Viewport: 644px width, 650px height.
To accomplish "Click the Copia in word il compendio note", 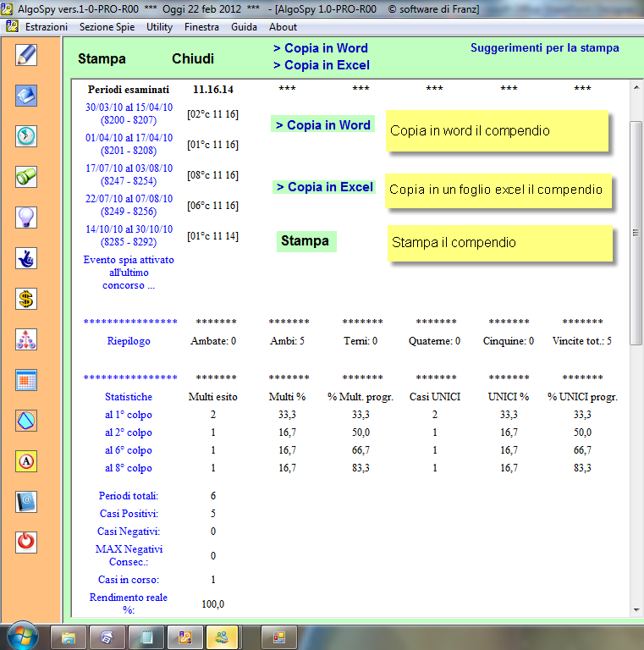I will tap(497, 131).
